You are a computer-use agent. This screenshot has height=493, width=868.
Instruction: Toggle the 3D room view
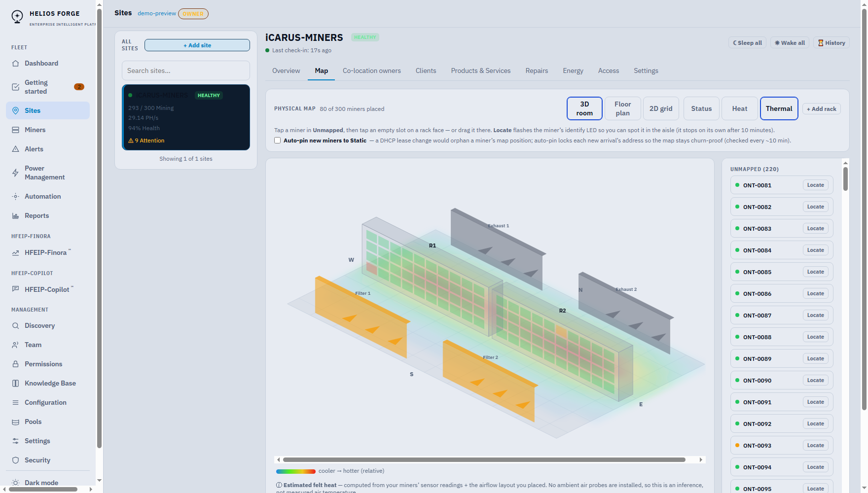[x=584, y=108]
